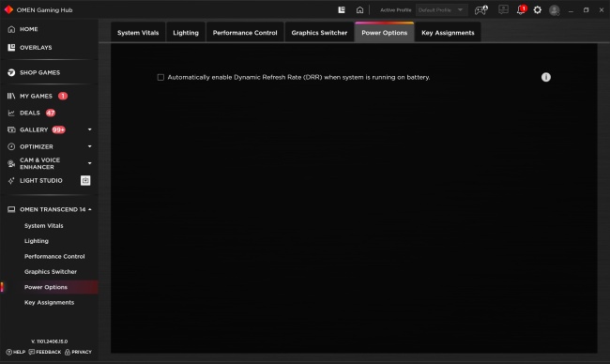The image size is (610, 364).
Task: Open Feedback link at bottom
Action: pos(45,352)
